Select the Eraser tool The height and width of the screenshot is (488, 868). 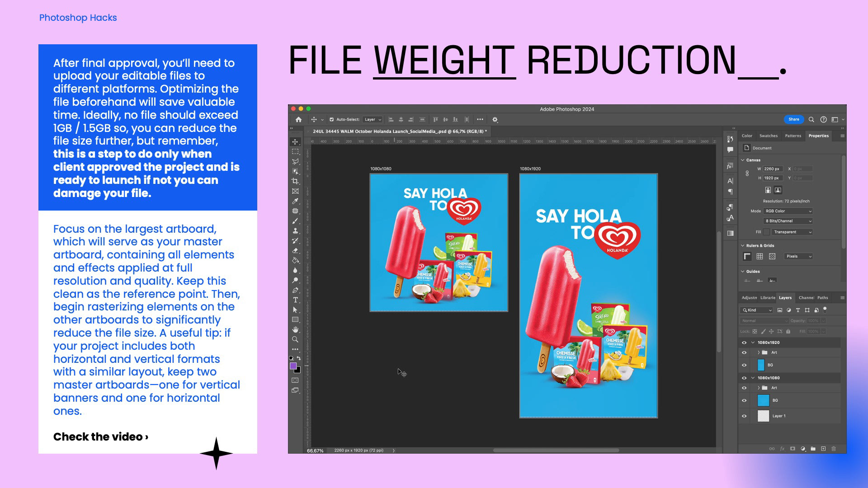tap(295, 250)
